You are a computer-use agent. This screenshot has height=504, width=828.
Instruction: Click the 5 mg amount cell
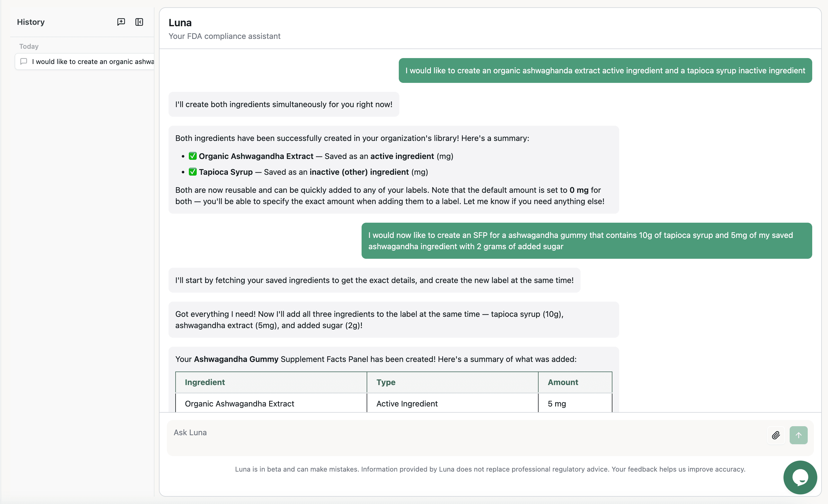pyautogui.click(x=557, y=404)
